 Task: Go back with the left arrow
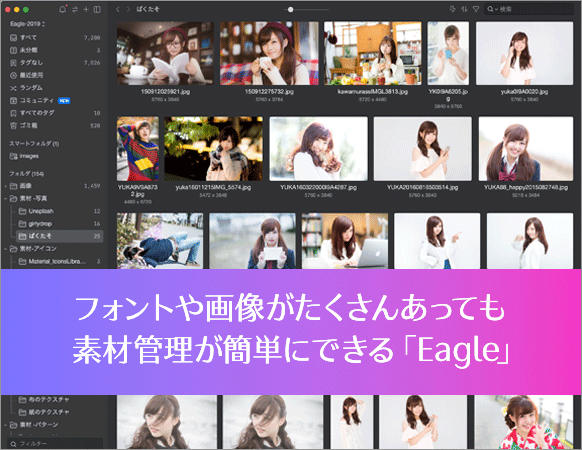tap(118, 9)
